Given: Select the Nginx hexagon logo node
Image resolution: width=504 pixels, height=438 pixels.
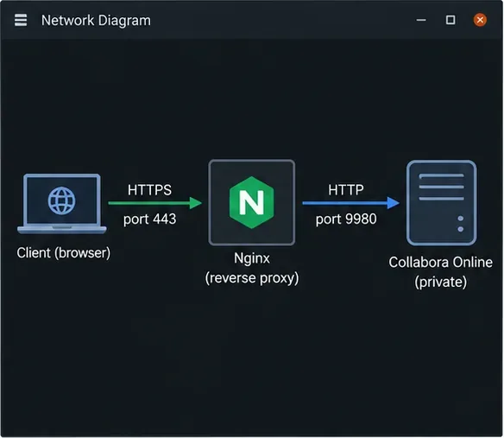Looking at the screenshot, I should click(252, 202).
